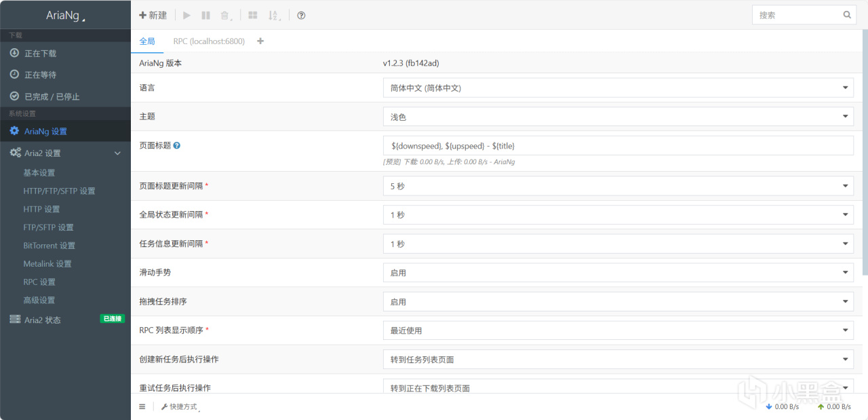Open the sort order toolbar menu
The width and height of the screenshot is (868, 420).
(274, 16)
